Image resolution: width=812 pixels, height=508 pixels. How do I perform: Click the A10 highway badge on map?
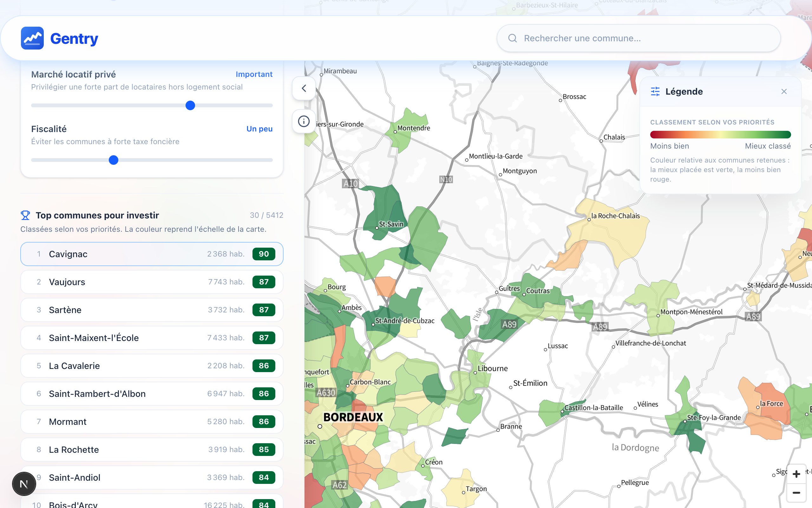(350, 184)
